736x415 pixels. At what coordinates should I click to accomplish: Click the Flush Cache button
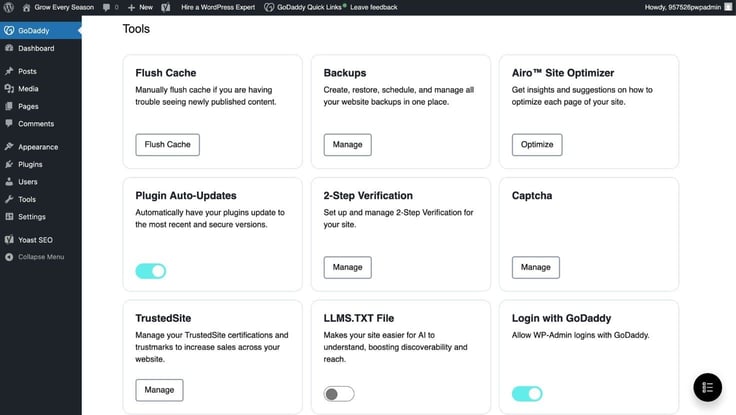pyautogui.click(x=168, y=145)
